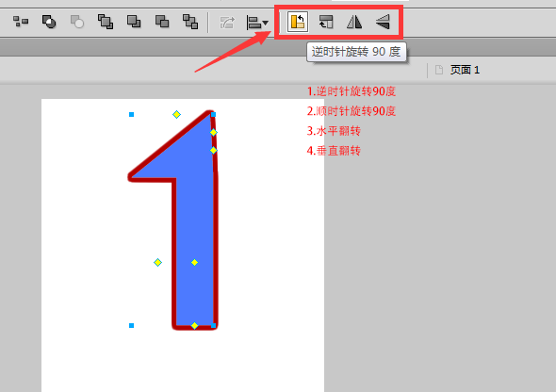Select the 页面 1 page tab
This screenshot has height=392, width=556.
click(465, 70)
